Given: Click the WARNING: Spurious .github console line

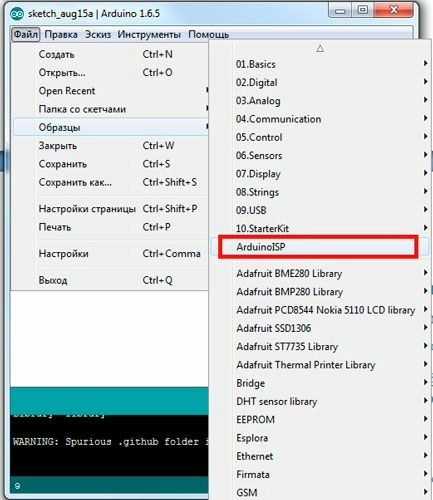Looking at the screenshot, I should click(x=111, y=442).
